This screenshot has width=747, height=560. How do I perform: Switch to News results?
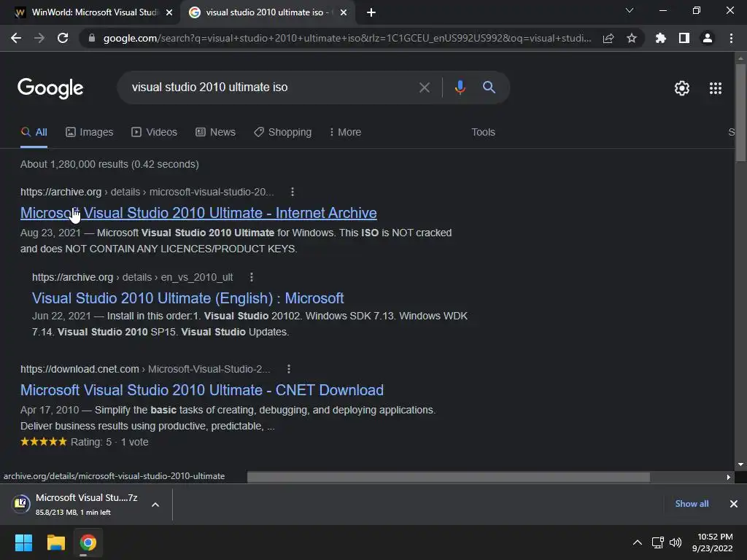tap(215, 133)
